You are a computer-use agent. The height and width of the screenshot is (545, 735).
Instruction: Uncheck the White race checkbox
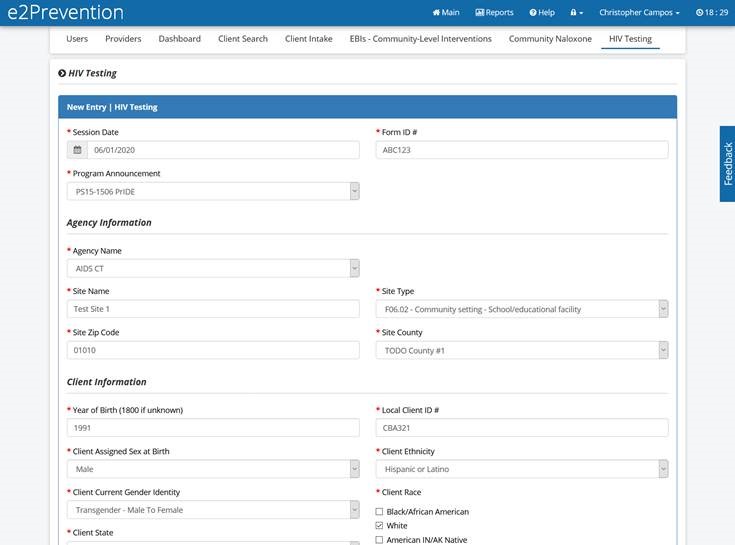point(379,526)
